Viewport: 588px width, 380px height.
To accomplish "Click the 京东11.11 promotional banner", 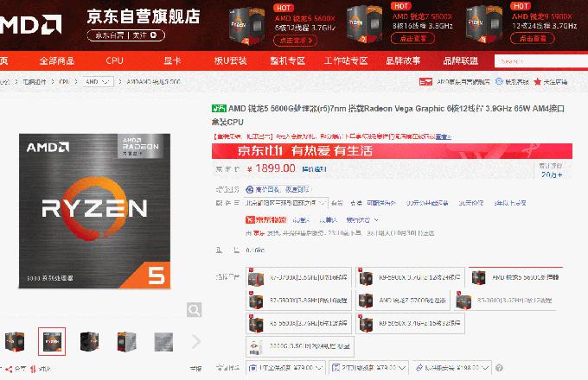I will (392, 151).
